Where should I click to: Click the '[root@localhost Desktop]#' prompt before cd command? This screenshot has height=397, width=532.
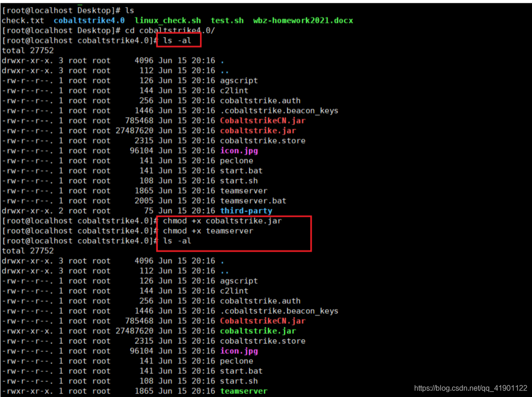point(61,31)
